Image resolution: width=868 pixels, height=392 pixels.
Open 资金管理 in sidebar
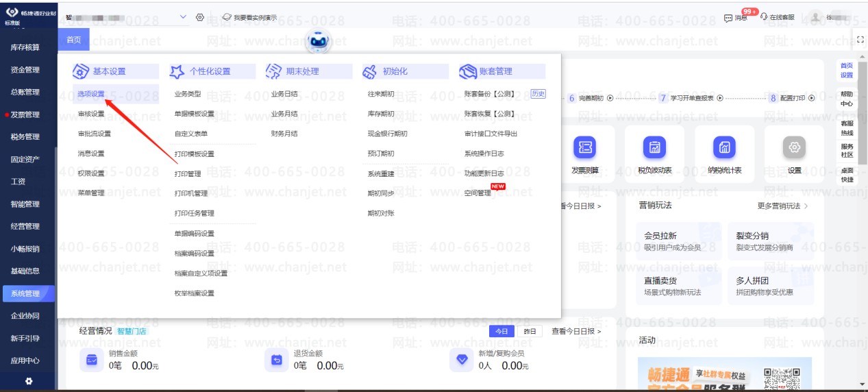(x=25, y=70)
